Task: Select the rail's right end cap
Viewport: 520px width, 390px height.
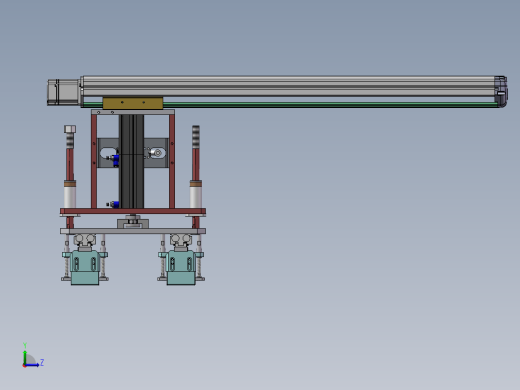Action: [x=501, y=91]
